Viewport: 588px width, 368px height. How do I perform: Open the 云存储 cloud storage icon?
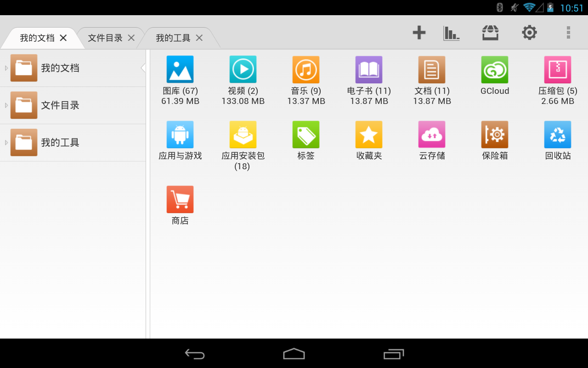[432, 134]
